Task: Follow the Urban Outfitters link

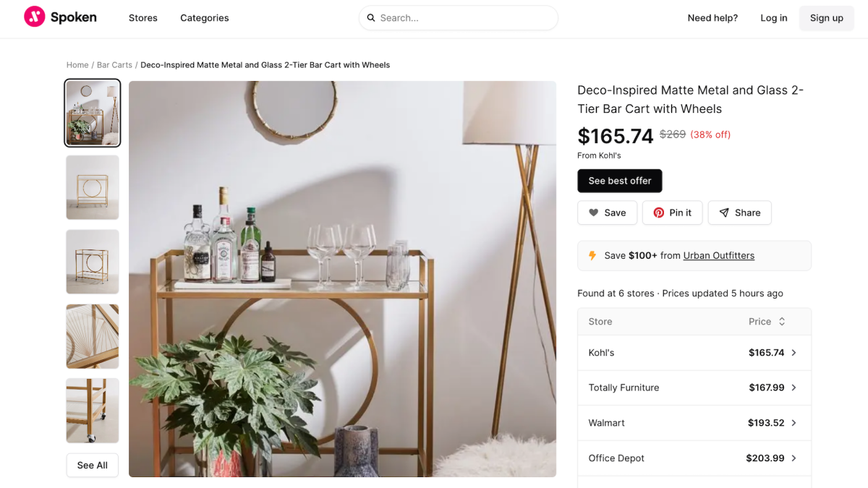Action: click(x=719, y=255)
